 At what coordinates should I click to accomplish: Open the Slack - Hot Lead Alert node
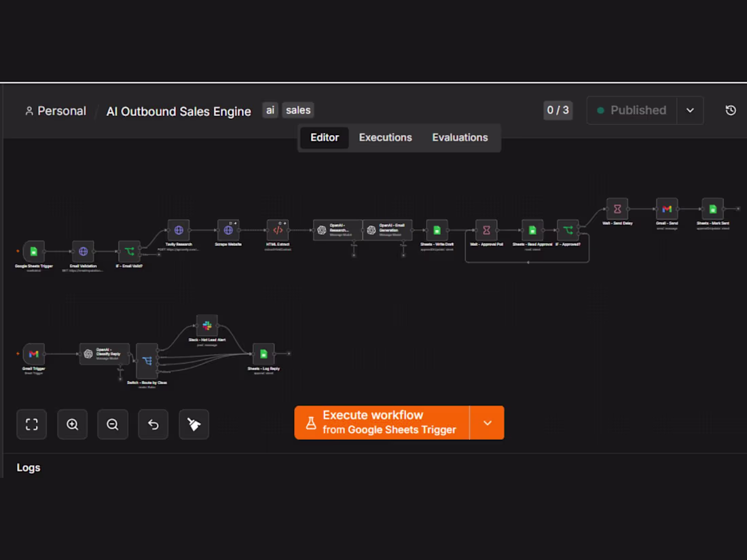click(206, 325)
